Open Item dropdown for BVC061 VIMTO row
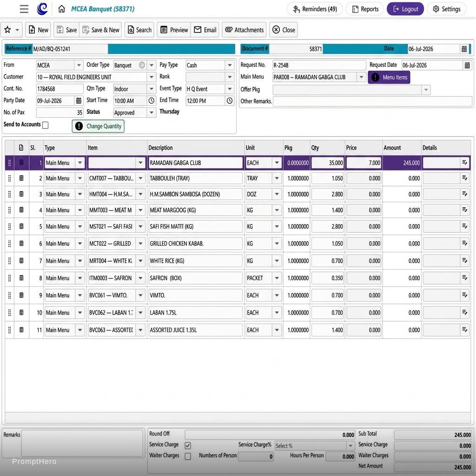The height and width of the screenshot is (476, 476). tap(140, 295)
